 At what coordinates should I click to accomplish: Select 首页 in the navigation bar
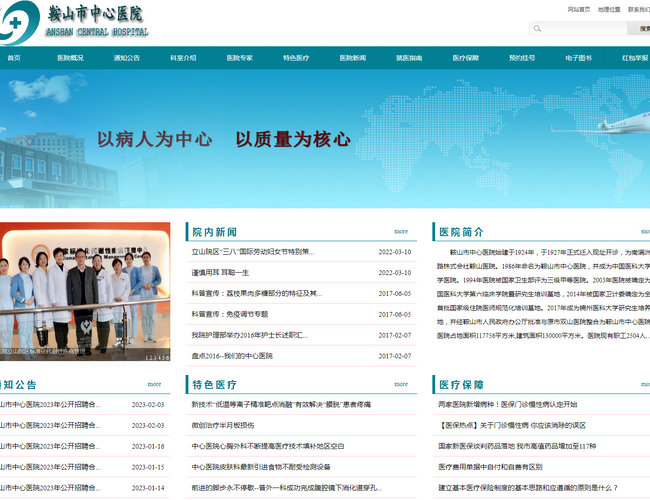pyautogui.click(x=14, y=58)
